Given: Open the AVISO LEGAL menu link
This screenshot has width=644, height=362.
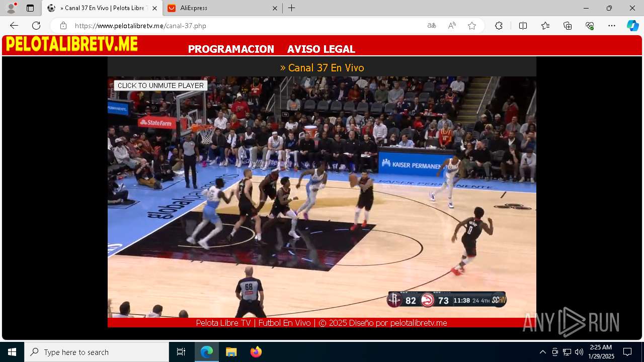Looking at the screenshot, I should coord(321,49).
